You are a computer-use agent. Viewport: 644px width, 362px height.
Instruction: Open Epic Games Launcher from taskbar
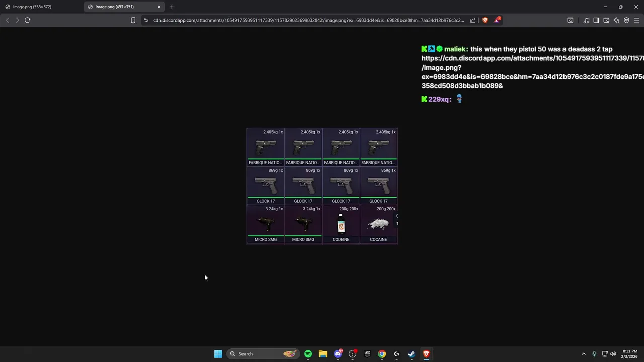pyautogui.click(x=367, y=354)
